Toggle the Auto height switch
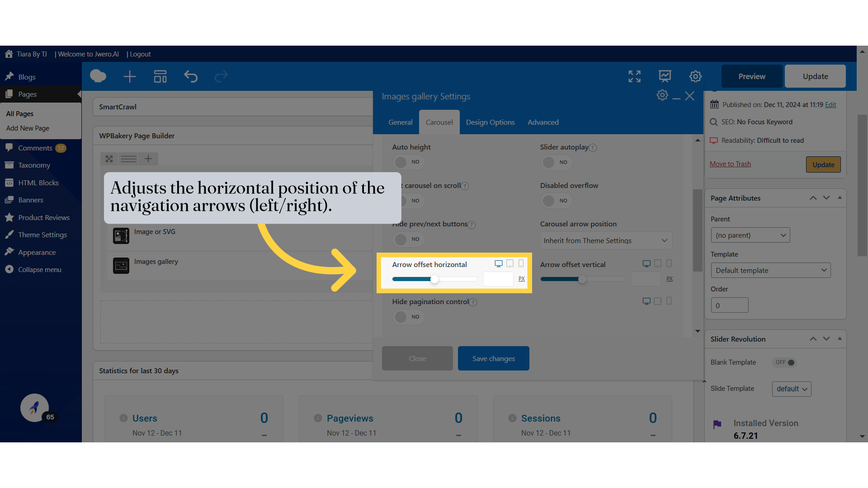Screen dimensions: 868x488 coord(408,162)
